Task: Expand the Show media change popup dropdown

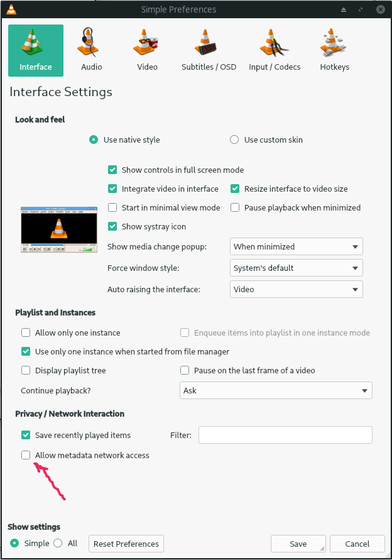Action: click(297, 246)
